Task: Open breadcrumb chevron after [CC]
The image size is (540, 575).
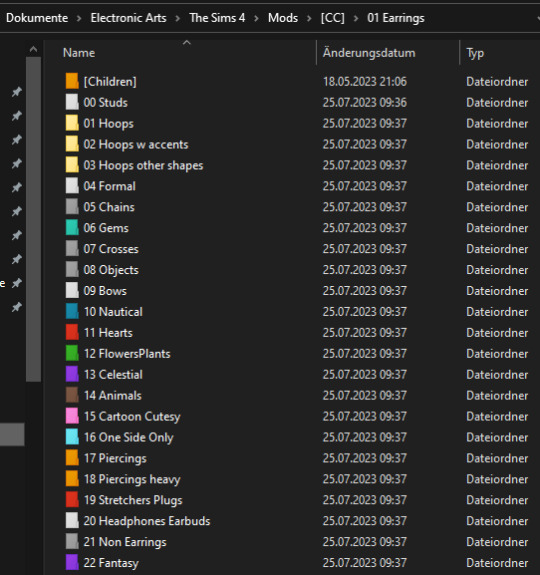Action: (x=356, y=18)
